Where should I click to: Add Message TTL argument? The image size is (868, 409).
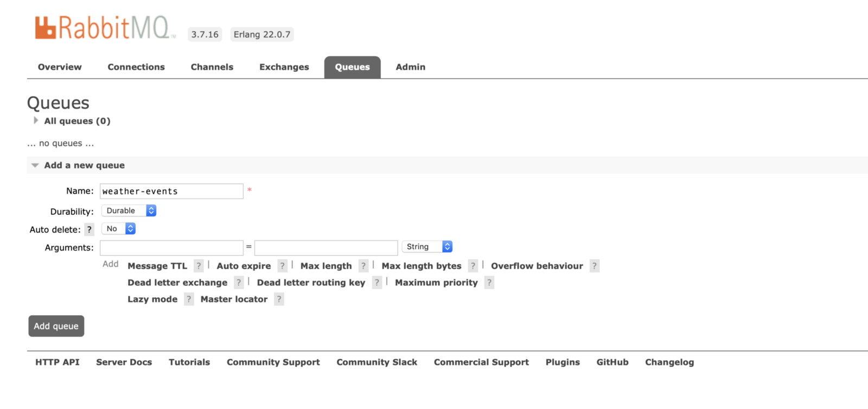click(x=157, y=266)
